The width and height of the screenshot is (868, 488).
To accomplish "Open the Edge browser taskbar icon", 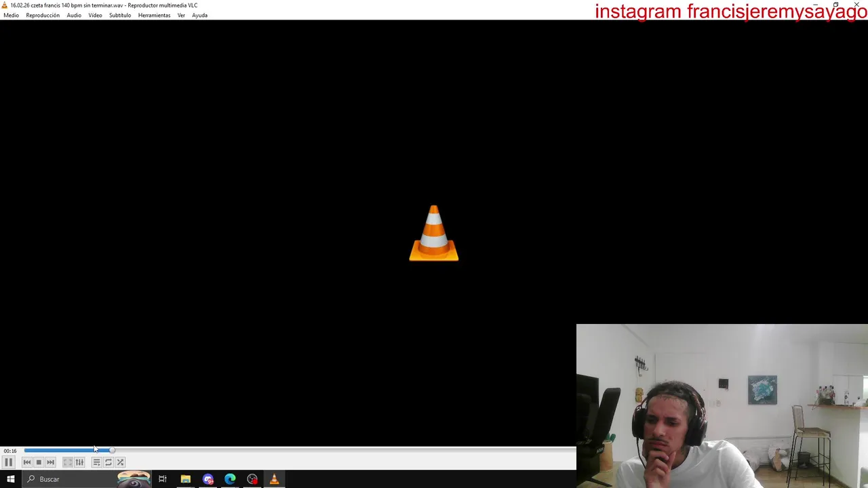I will (x=230, y=479).
